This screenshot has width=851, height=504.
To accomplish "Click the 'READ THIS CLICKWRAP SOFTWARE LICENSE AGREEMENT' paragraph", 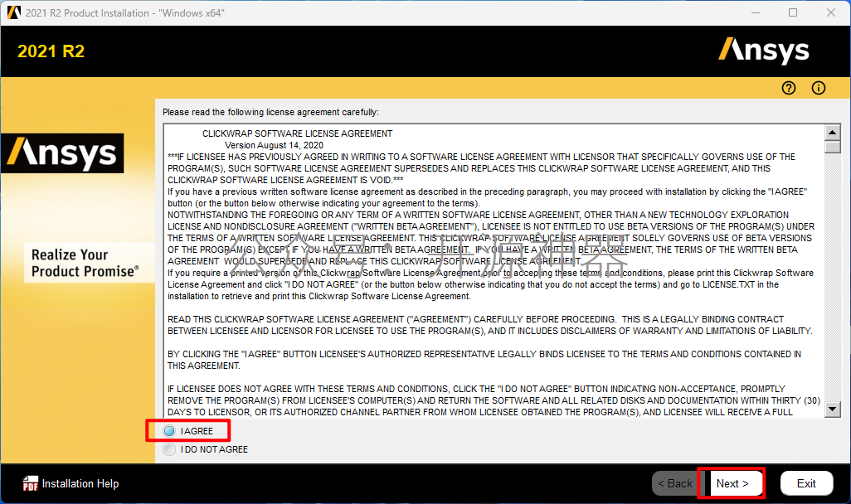I will (490, 325).
